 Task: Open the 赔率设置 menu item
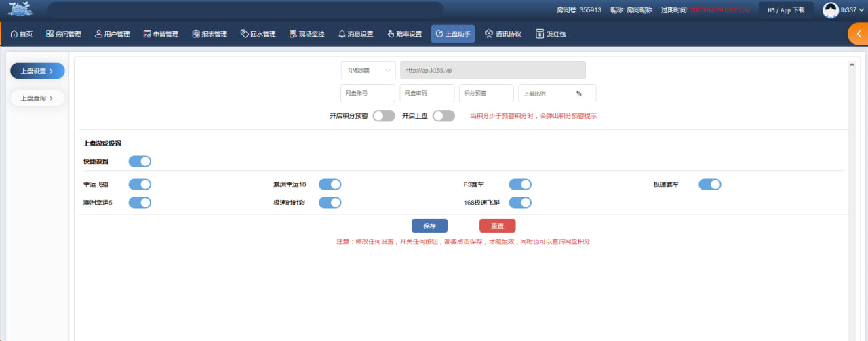click(x=404, y=34)
